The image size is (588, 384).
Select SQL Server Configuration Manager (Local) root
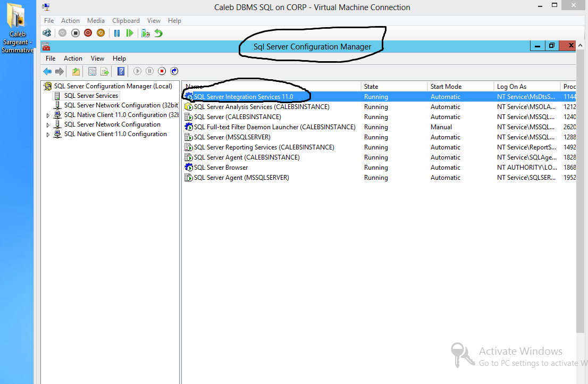tap(113, 86)
